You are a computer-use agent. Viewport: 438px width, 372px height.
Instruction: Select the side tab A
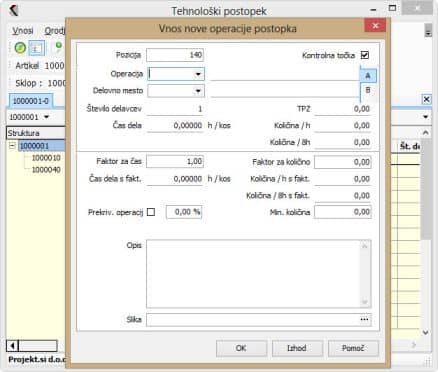[x=368, y=76]
